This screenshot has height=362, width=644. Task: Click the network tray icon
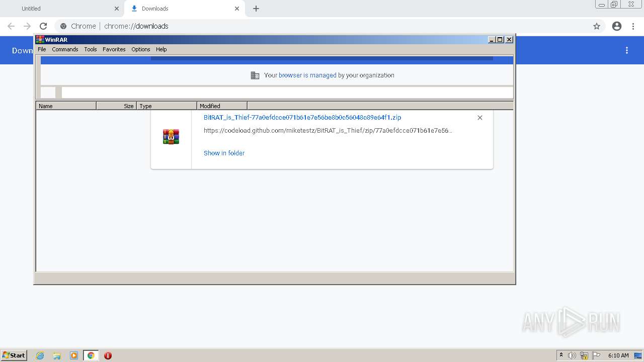[584, 355]
